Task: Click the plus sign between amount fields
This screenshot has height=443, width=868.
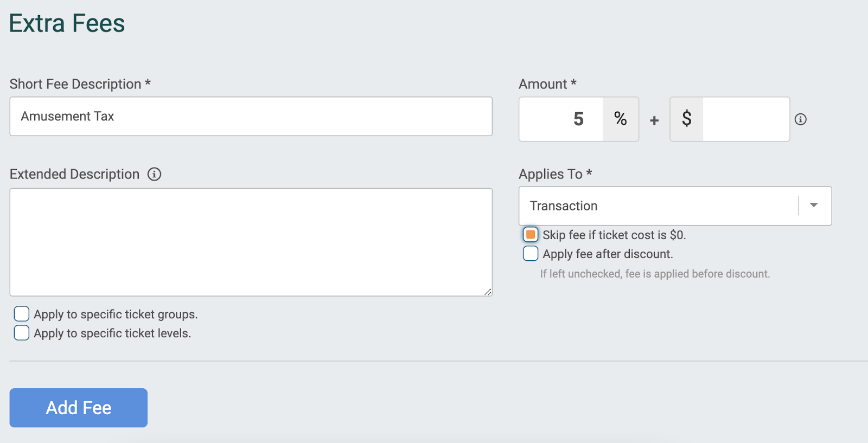Action: coord(654,120)
